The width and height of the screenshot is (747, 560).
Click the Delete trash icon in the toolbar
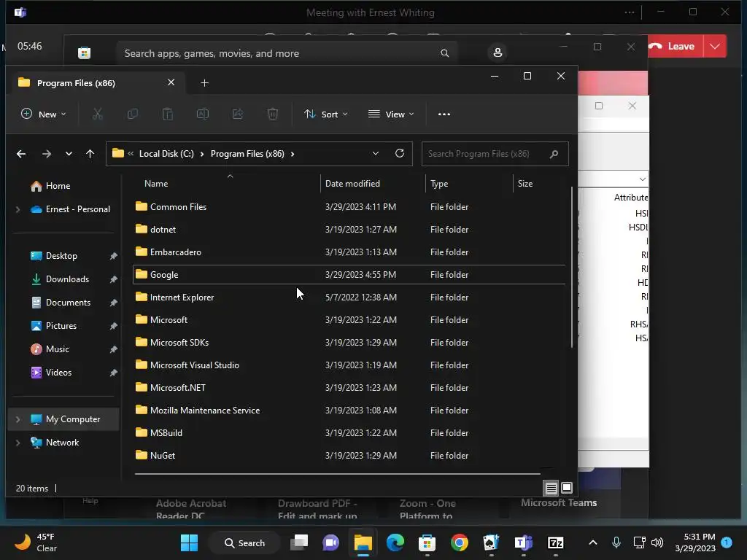(x=273, y=114)
